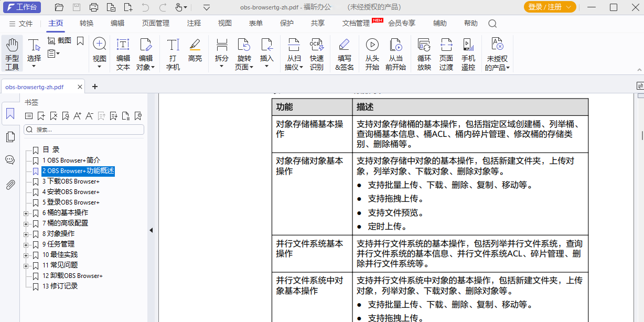Open the clipboard dropdown under 截图

(x=53, y=53)
